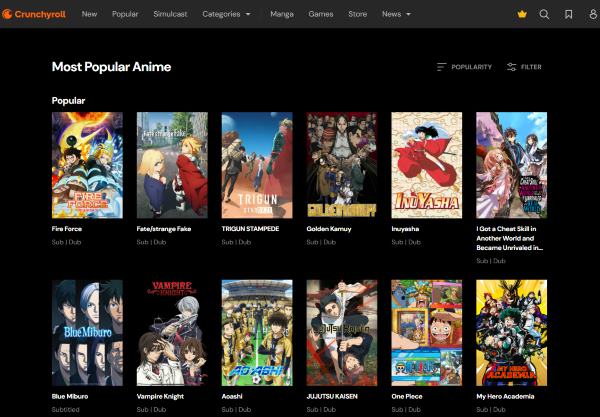Go to the New page
The height and width of the screenshot is (417, 600).
pyautogui.click(x=89, y=14)
